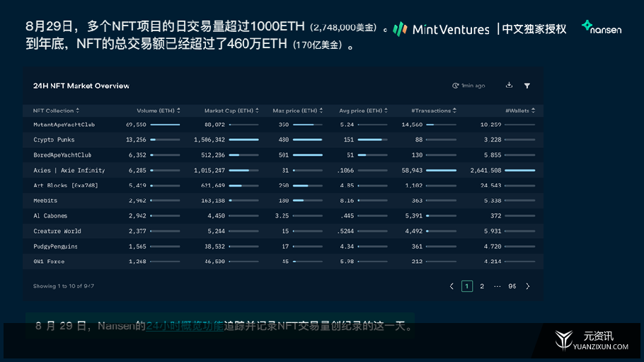Open the 0N1 Force collection row
The image size is (644, 362).
(x=283, y=261)
